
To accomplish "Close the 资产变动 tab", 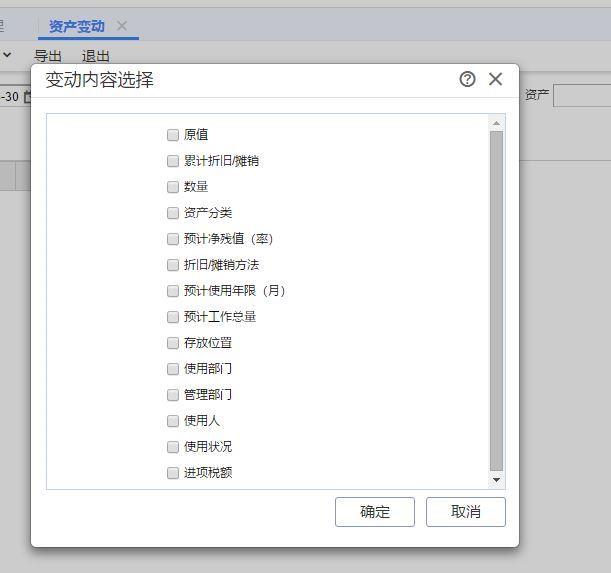I will (122, 26).
